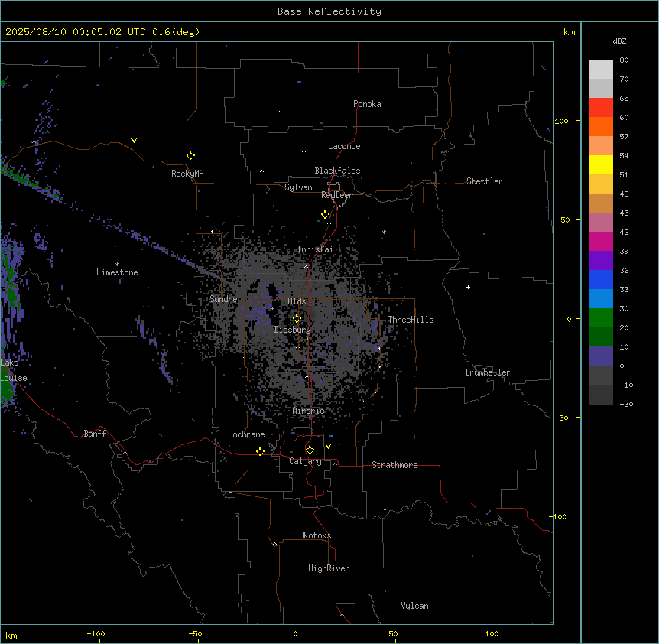Pick the purple 39 dBZ legend swatch

(x=601, y=260)
